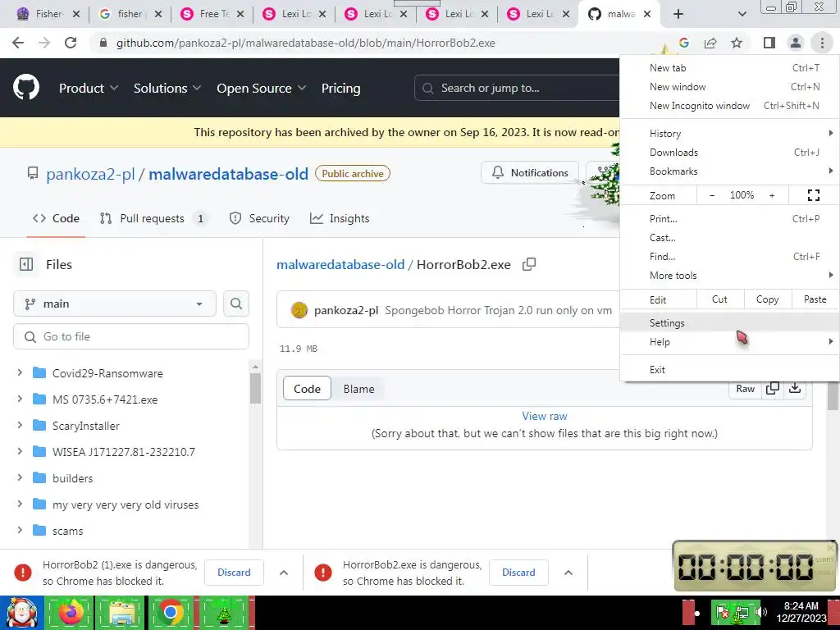Click the share page icon in the address bar
This screenshot has height=630, width=840.
[710, 43]
